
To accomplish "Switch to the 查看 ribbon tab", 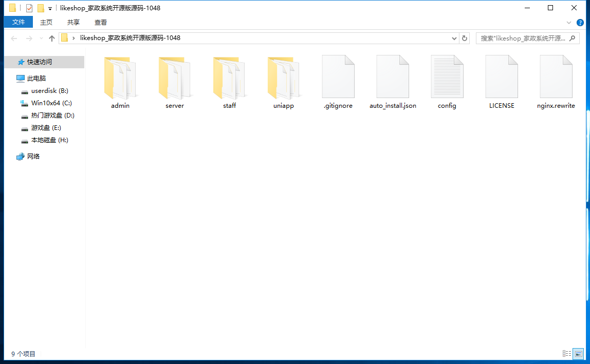I will pos(101,22).
